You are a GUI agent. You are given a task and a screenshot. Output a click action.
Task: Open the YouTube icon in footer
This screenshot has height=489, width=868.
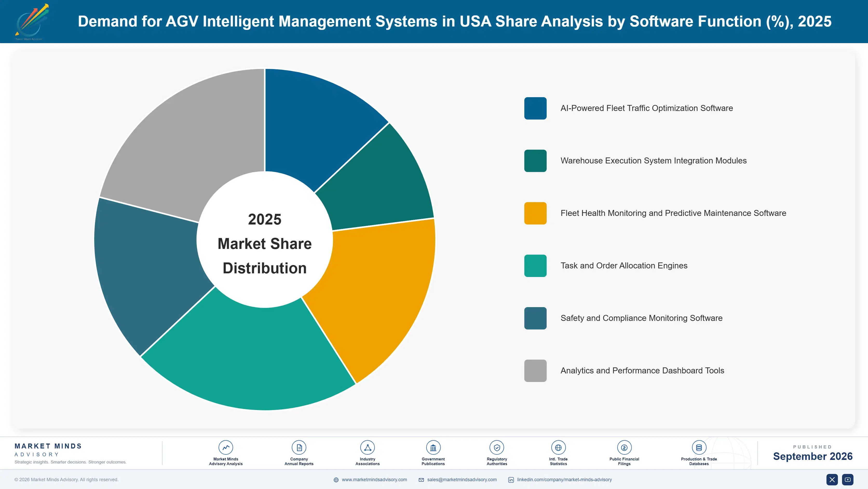pos(848,480)
